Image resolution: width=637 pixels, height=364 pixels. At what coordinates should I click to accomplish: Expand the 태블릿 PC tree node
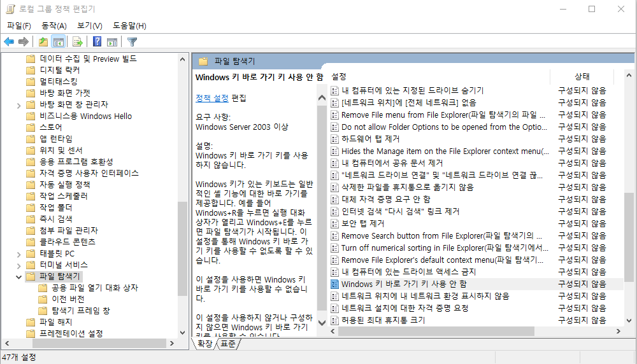[x=18, y=255]
